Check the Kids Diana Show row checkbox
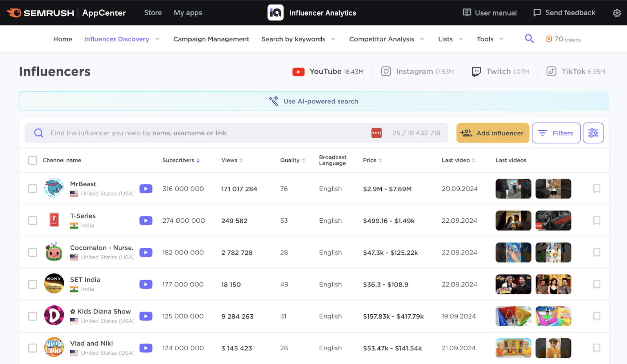 click(x=33, y=316)
